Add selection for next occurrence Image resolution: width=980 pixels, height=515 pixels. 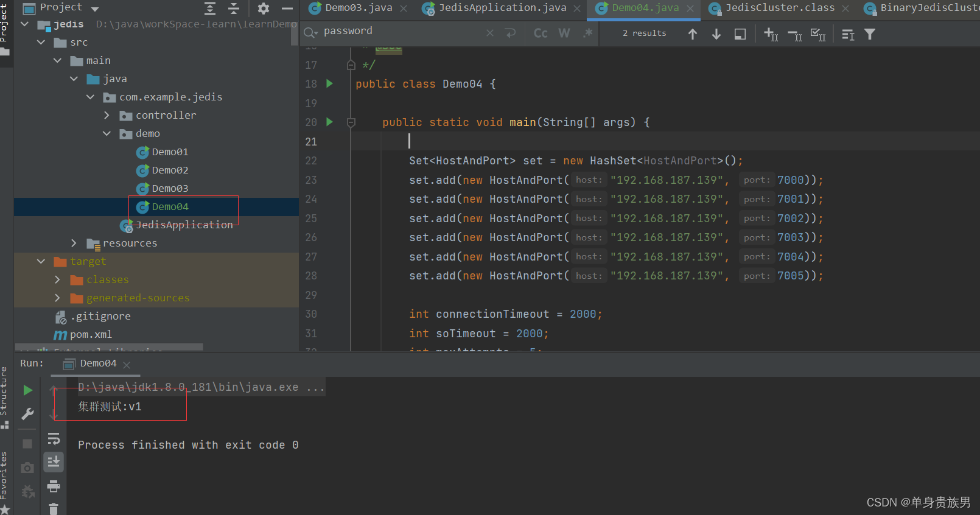pos(771,34)
